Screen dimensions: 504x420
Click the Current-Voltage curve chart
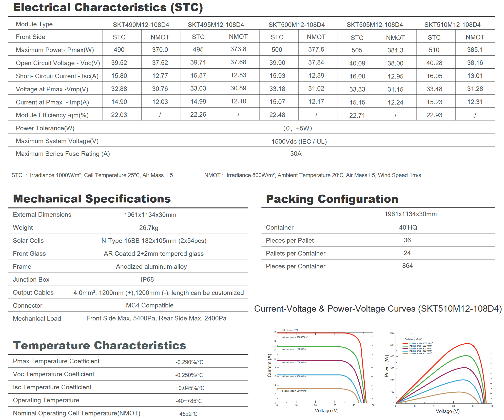pos(325,368)
